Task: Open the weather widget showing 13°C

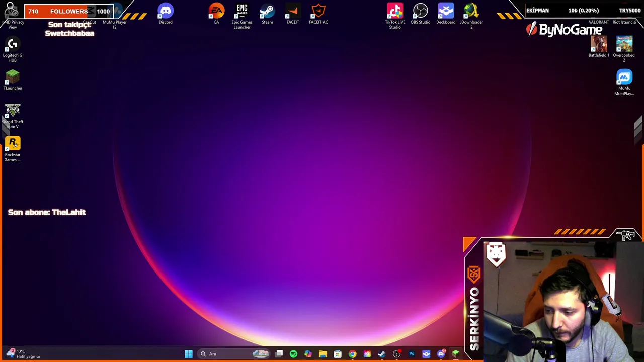Action: tap(23, 353)
